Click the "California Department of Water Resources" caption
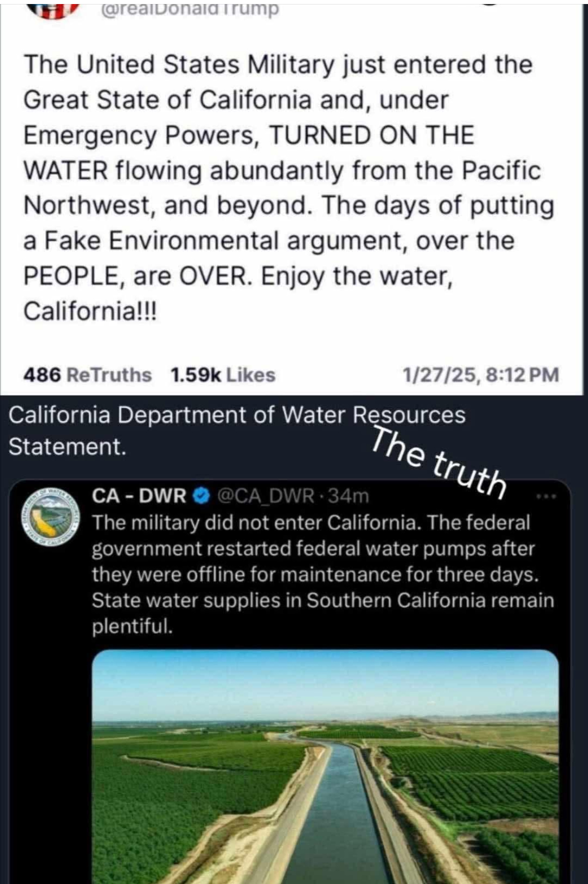The image size is (588, 884). point(237,415)
